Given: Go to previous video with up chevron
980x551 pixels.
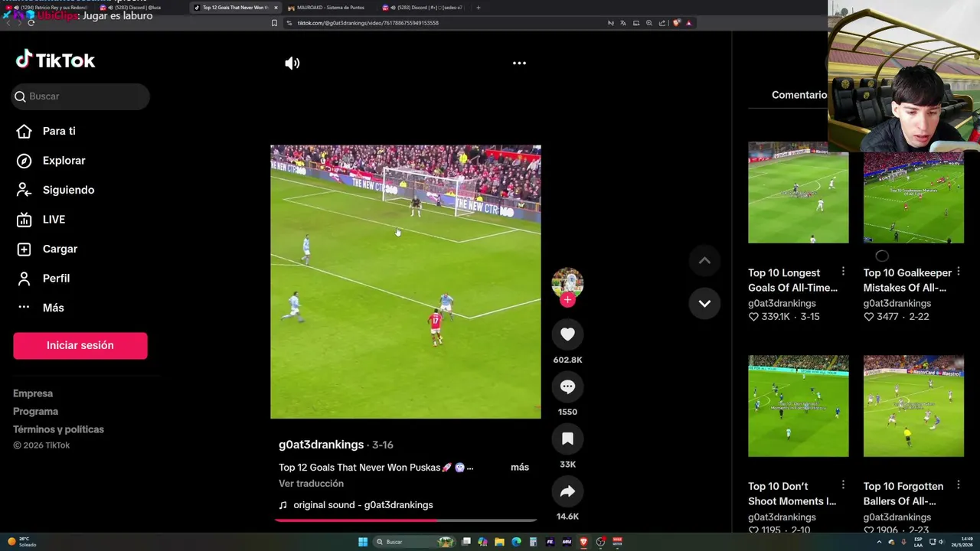Looking at the screenshot, I should pos(704,261).
